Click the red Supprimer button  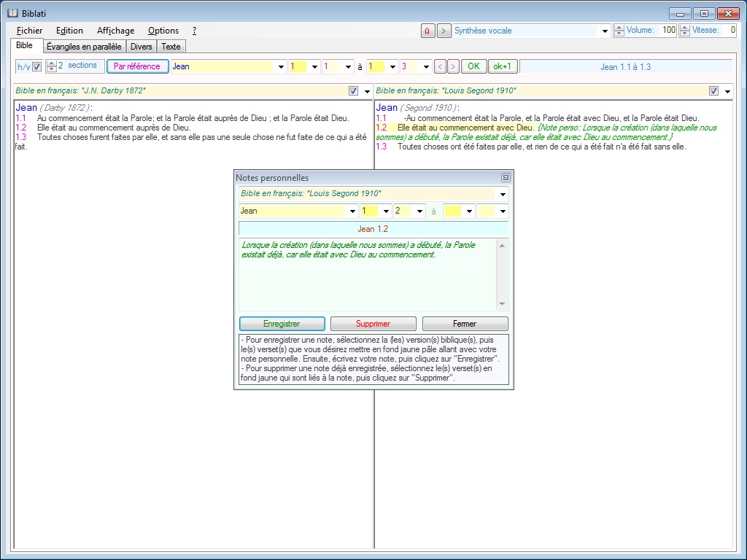373,324
